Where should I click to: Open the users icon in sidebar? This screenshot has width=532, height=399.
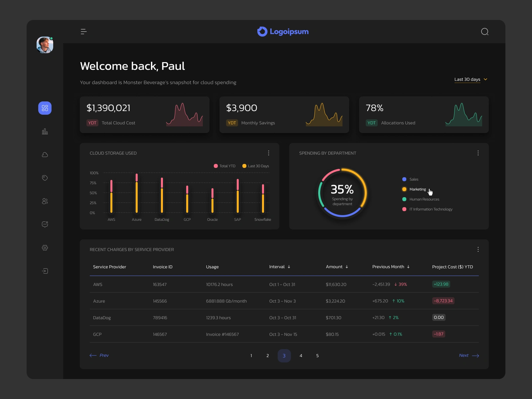click(45, 201)
